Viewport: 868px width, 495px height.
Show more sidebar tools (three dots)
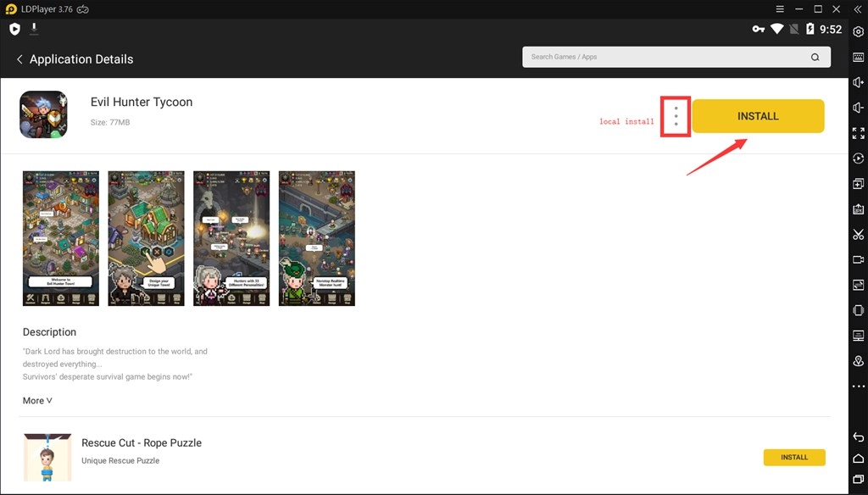pyautogui.click(x=858, y=387)
